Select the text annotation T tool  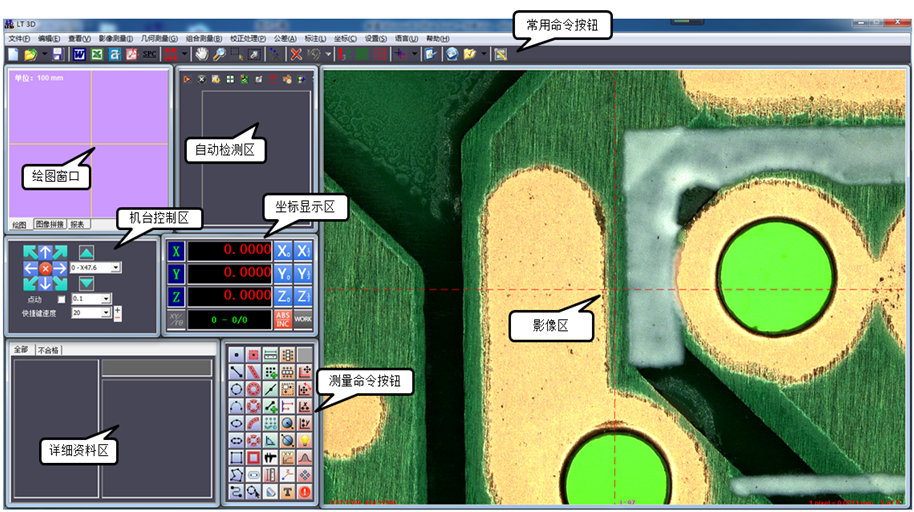(x=287, y=492)
